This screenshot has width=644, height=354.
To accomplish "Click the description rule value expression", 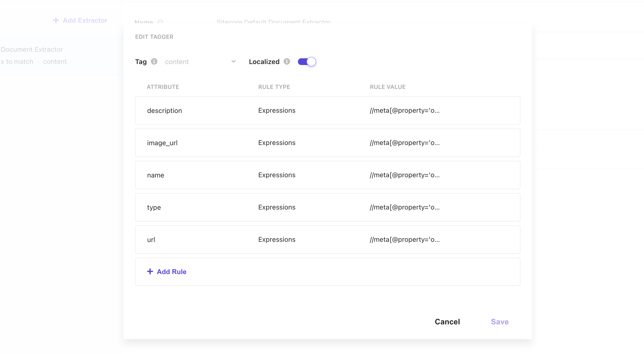I will click(x=405, y=111).
